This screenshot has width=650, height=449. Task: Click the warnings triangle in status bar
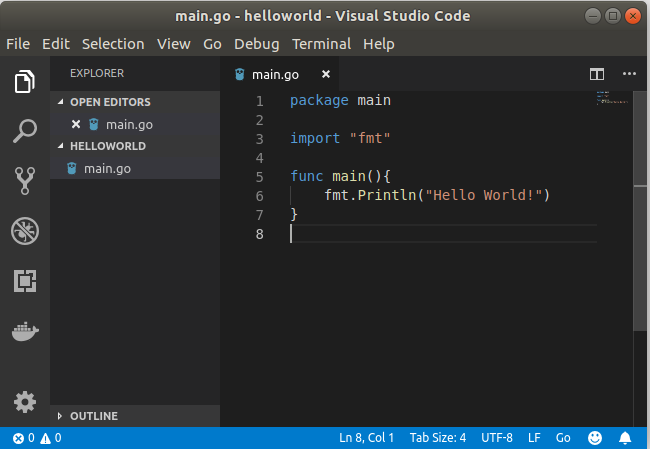pyautogui.click(x=45, y=438)
